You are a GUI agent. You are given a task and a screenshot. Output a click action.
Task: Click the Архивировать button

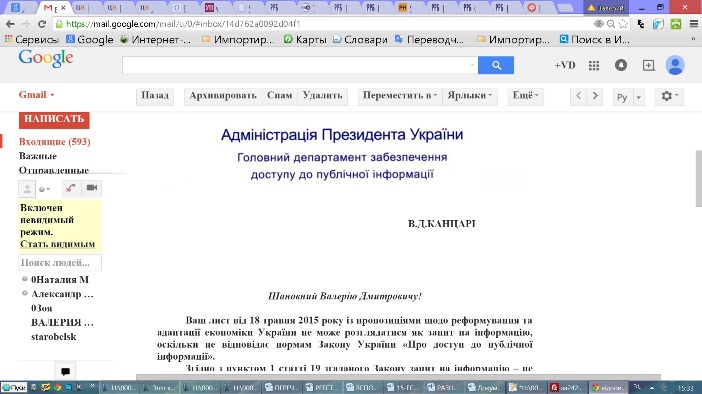click(x=223, y=96)
